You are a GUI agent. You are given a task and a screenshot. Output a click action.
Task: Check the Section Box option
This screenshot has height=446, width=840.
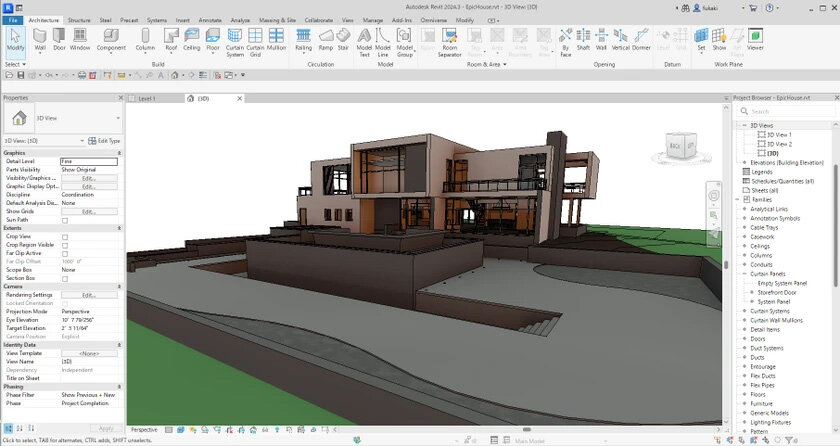click(65, 278)
